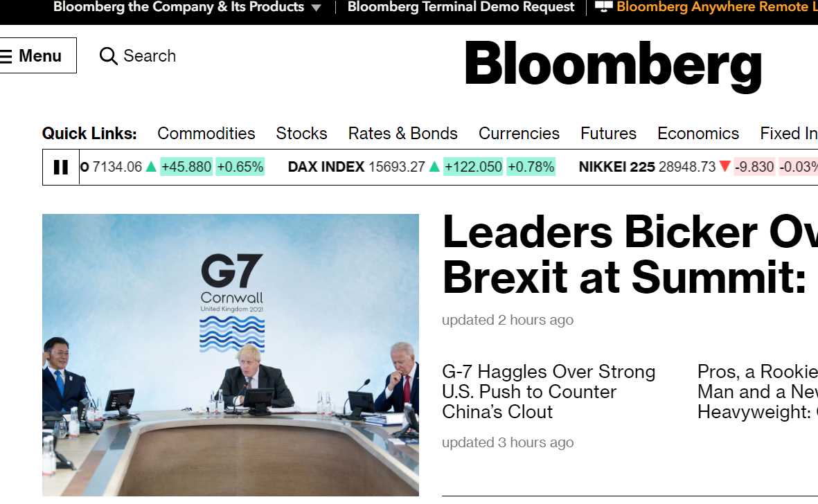Image resolution: width=818 pixels, height=504 pixels.
Task: Select Futures quick link
Action: click(608, 133)
